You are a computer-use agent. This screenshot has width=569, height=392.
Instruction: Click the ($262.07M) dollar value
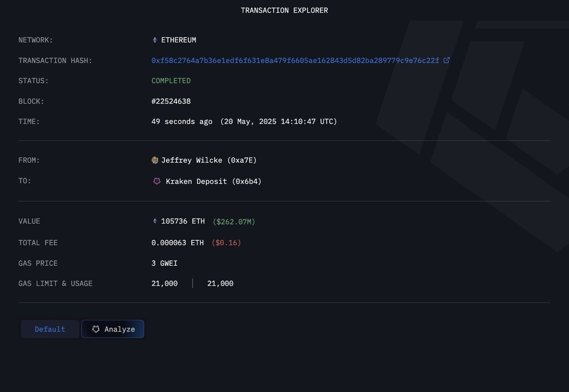[x=234, y=221]
